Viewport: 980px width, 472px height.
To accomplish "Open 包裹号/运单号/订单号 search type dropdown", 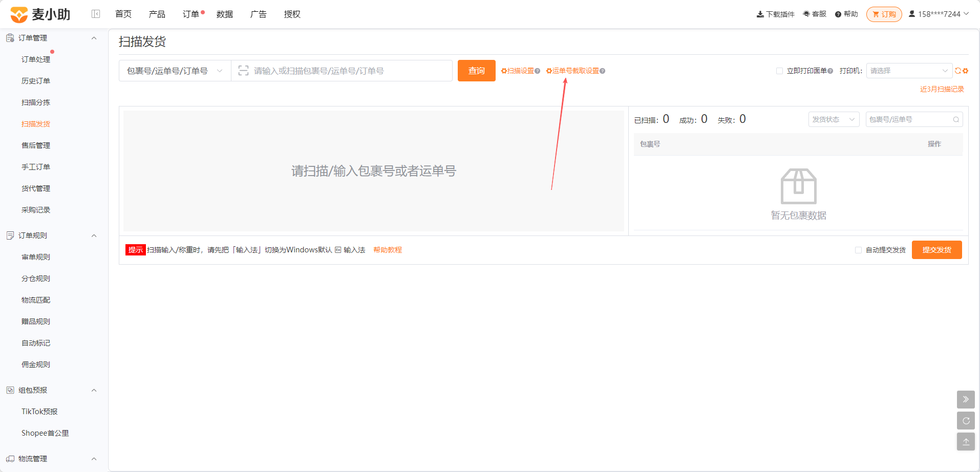I will coord(175,71).
